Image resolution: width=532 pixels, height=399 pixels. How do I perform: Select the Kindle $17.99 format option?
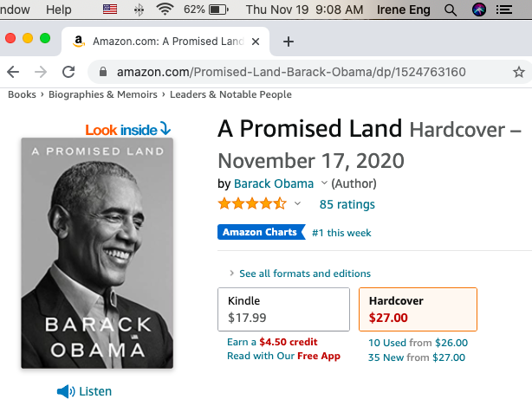(282, 309)
